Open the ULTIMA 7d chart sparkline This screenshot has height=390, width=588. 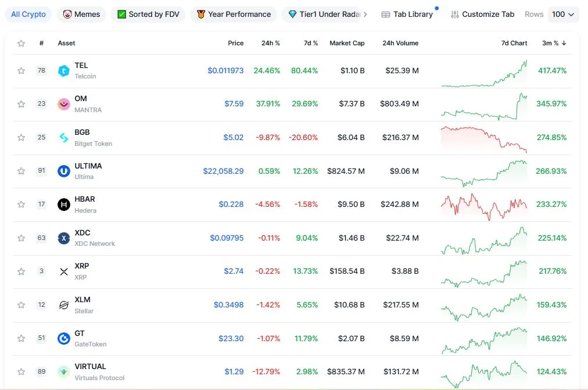point(484,173)
